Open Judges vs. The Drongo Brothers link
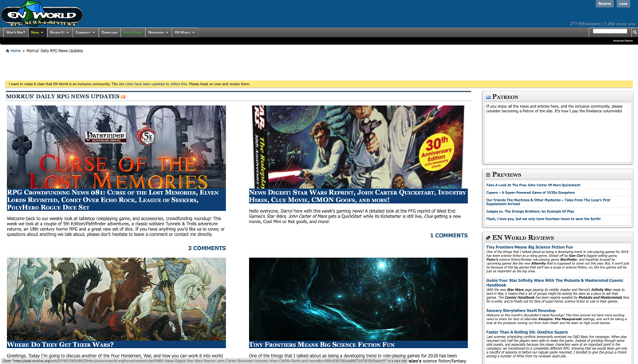 click(x=530, y=211)
